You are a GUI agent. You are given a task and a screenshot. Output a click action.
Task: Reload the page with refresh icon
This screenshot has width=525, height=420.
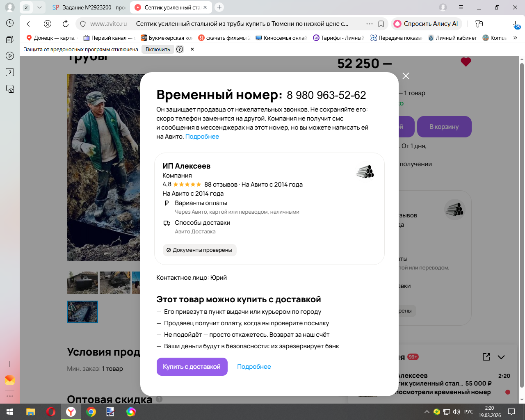[66, 24]
